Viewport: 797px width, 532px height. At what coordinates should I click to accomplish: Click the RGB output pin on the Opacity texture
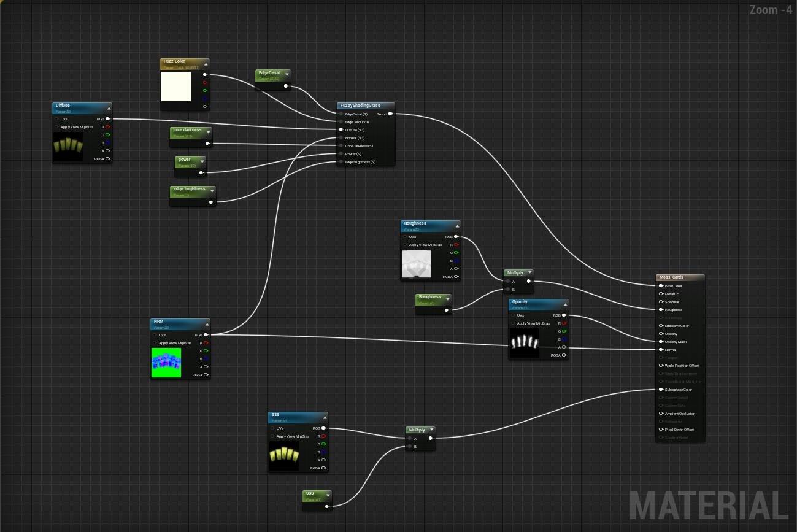point(564,315)
